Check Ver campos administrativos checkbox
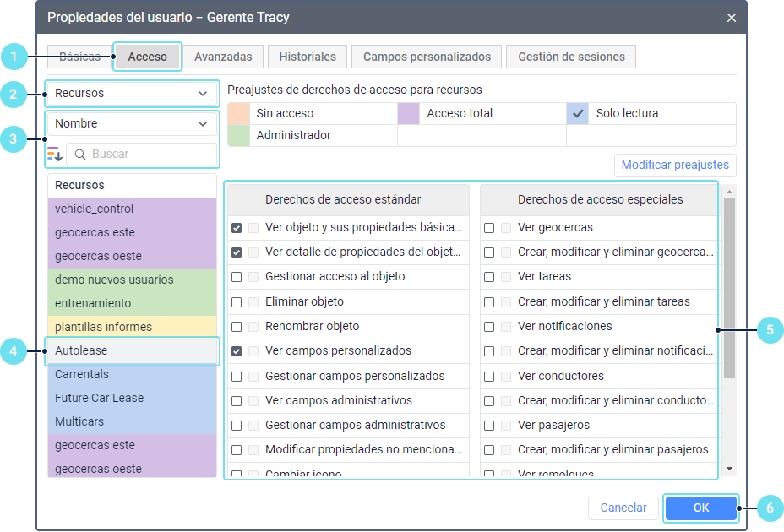 pyautogui.click(x=237, y=401)
